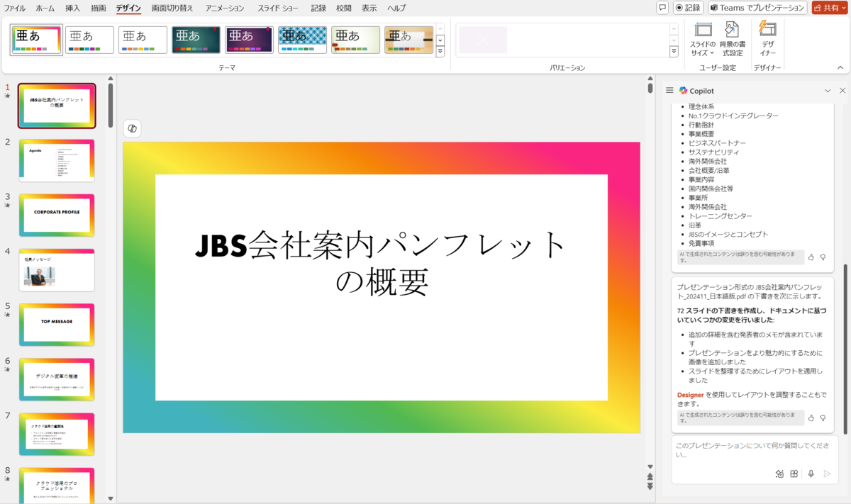Go to the next slide using double-down arrow
Viewport: 851px width, 504px height.
(650, 486)
